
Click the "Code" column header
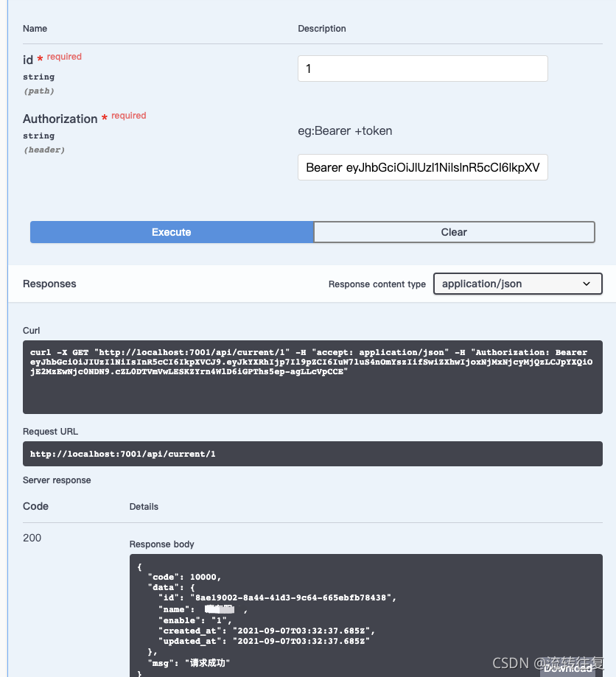[35, 506]
